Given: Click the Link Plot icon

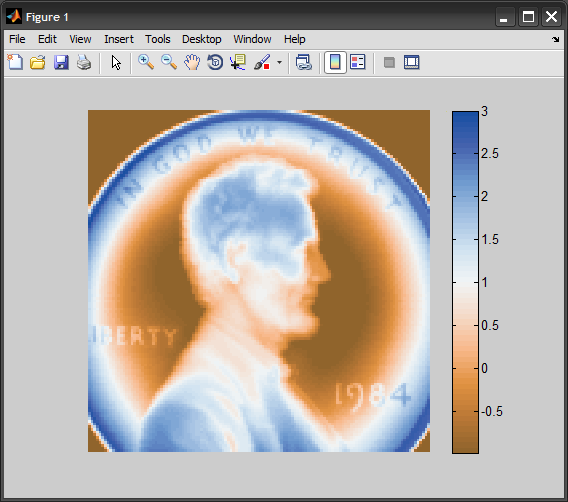Looking at the screenshot, I should [x=304, y=62].
